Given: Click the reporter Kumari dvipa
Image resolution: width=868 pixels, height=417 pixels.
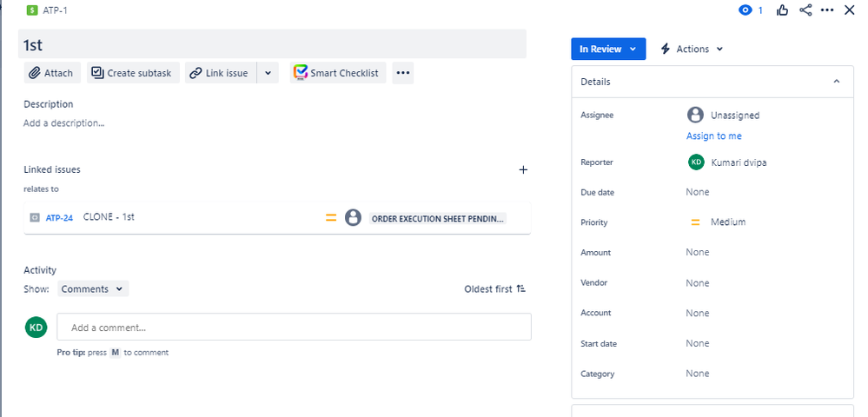Looking at the screenshot, I should coord(739,162).
